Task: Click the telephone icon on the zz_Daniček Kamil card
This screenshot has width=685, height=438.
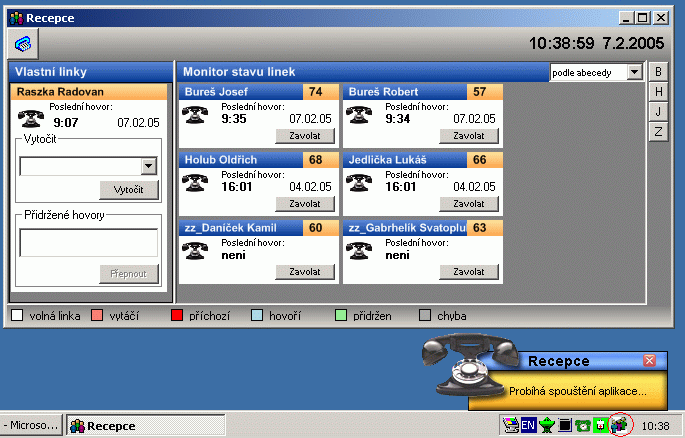Action: (194, 250)
